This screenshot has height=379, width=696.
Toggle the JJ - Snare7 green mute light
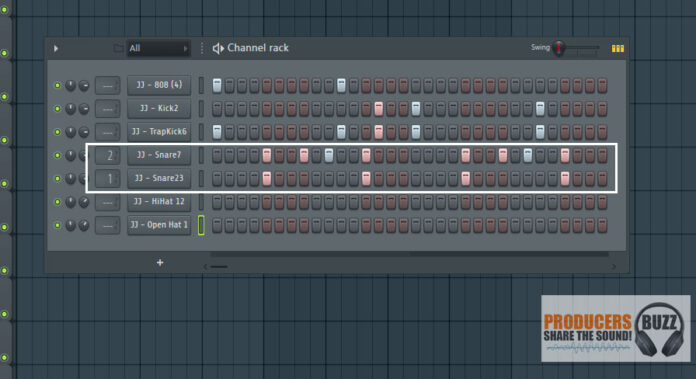57,155
